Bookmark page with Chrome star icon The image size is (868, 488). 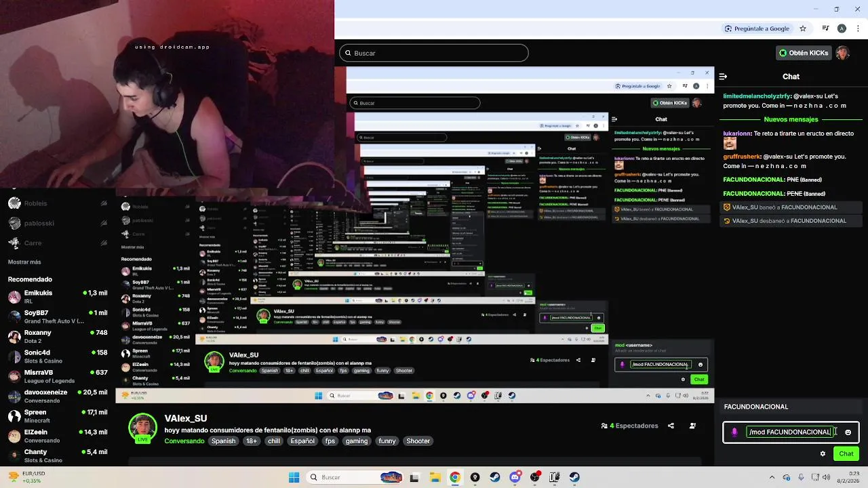tap(803, 28)
